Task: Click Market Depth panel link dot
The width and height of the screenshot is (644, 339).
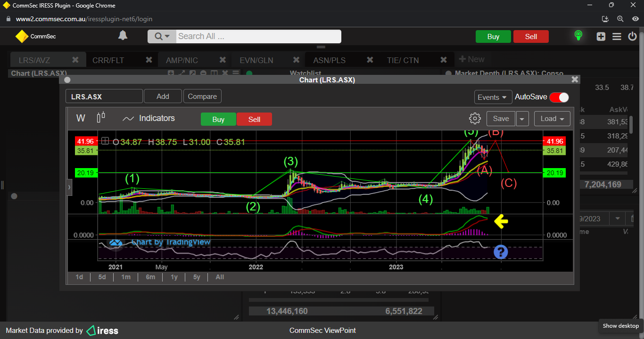Action: pyautogui.click(x=449, y=73)
